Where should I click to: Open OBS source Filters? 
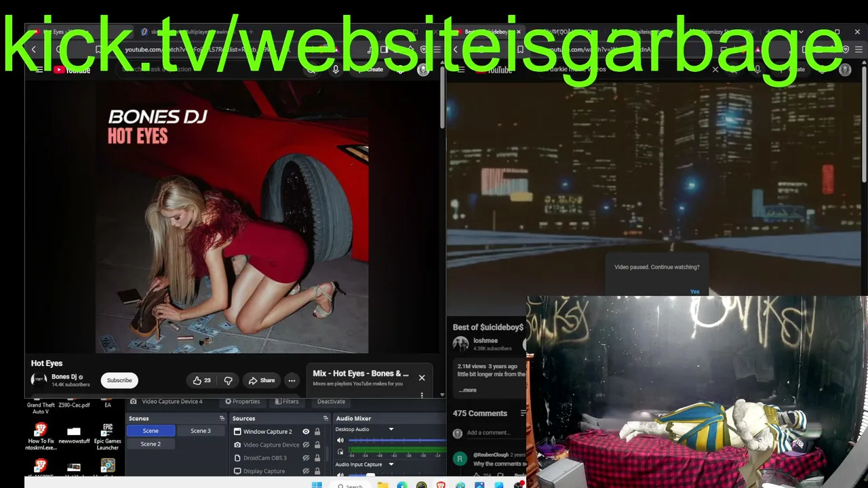(x=287, y=401)
